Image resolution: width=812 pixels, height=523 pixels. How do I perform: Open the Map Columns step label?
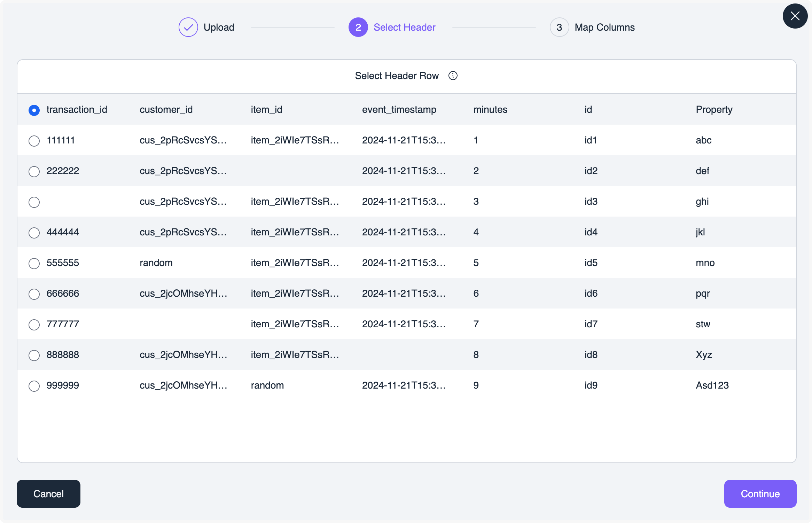pyautogui.click(x=604, y=27)
